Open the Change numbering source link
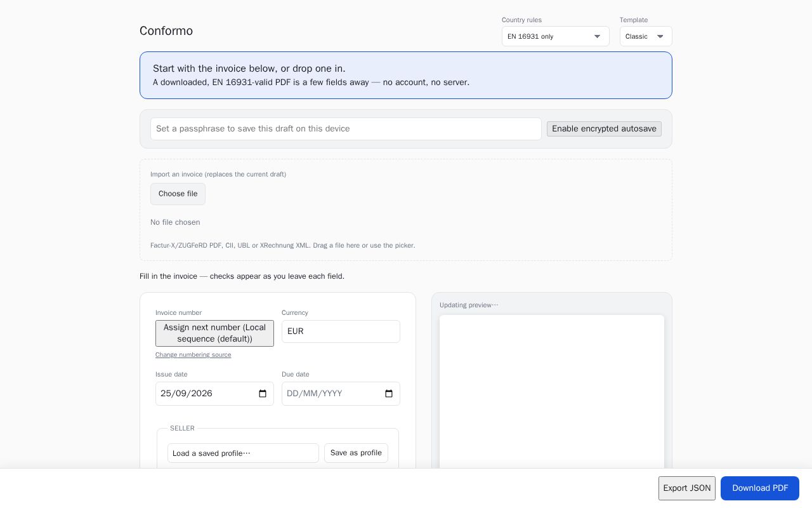The width and height of the screenshot is (812, 508). pyautogui.click(x=193, y=355)
